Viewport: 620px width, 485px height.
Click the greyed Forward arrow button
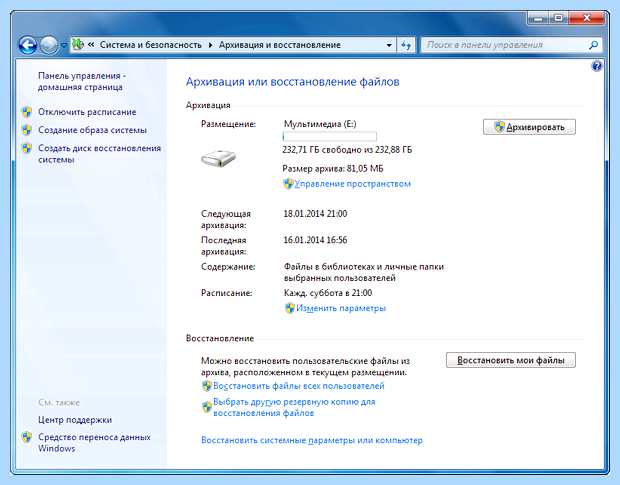tap(49, 45)
